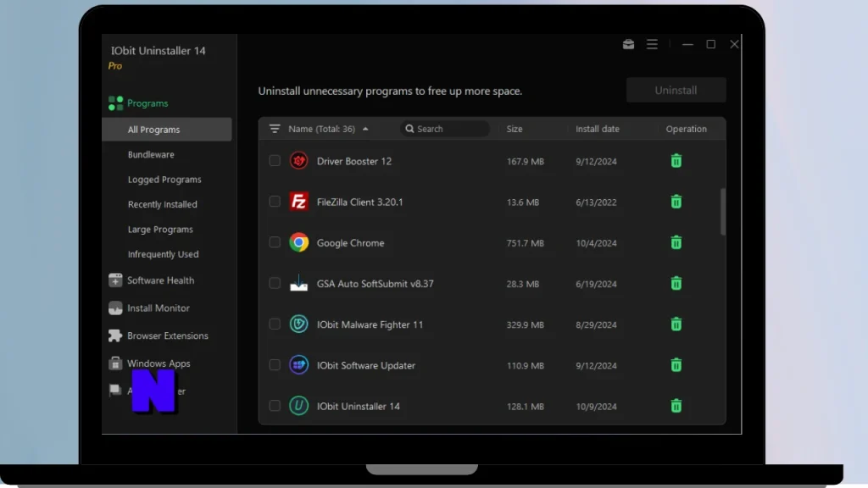Click the trash icon for IObit Software Updater

[676, 365]
